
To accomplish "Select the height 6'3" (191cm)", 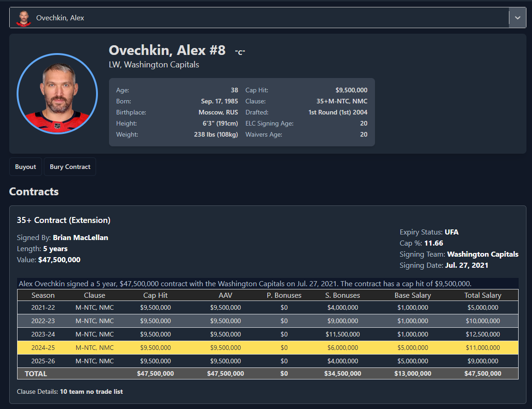I will [220, 123].
